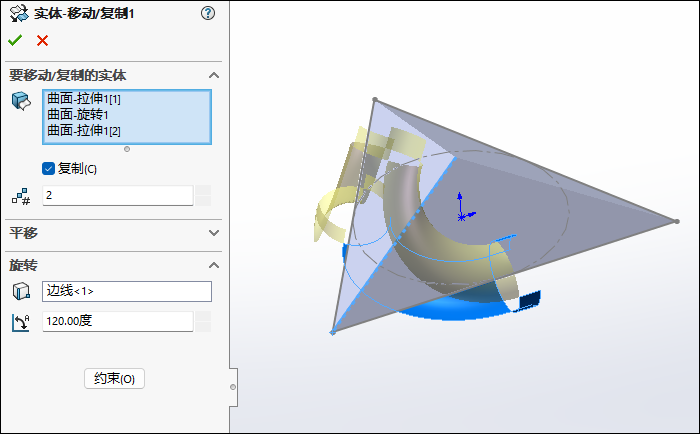Select 曲面-拉伸1[1] in the body list
This screenshot has height=434, width=700.
(x=84, y=99)
